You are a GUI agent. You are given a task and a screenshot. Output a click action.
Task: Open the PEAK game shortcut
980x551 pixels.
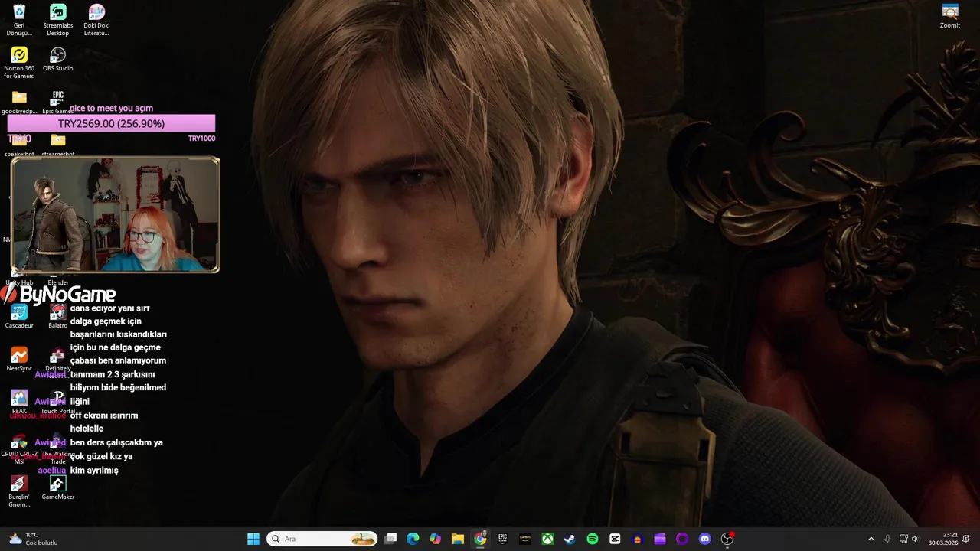[x=19, y=402]
